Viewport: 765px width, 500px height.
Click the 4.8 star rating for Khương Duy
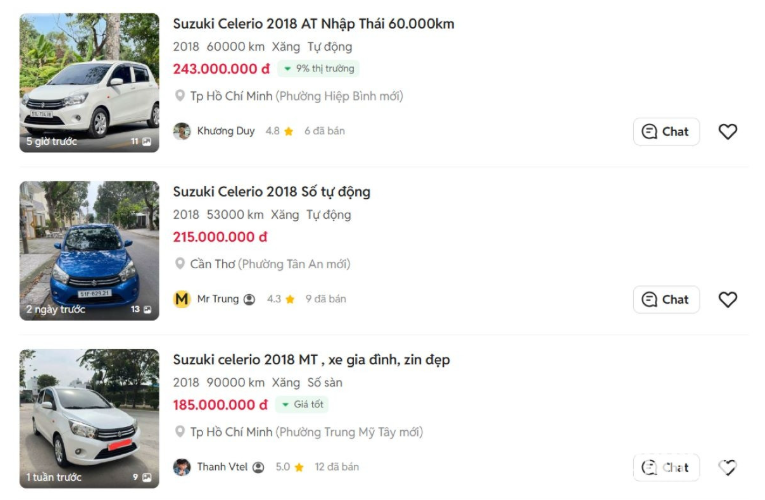click(x=279, y=131)
